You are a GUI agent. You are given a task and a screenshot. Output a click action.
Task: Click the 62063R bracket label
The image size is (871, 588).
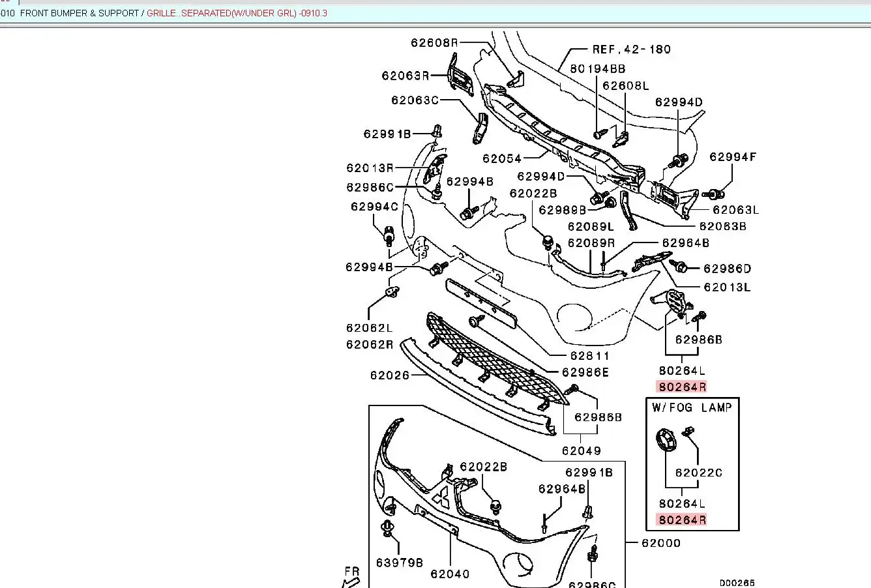click(x=406, y=76)
